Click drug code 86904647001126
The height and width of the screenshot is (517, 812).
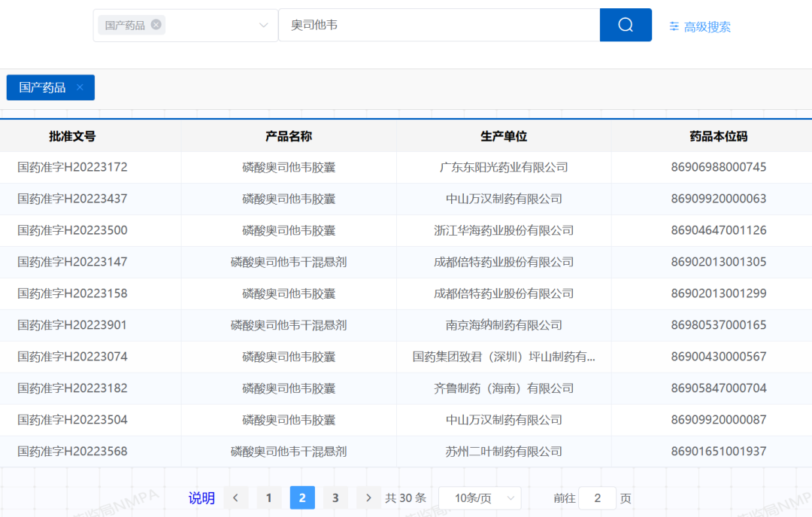click(x=719, y=230)
